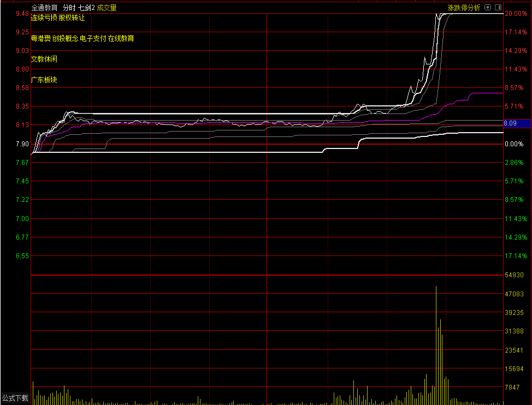This screenshot has width=532, height=405.
Task: Click the 54930 volume axis label
Action: (514, 275)
